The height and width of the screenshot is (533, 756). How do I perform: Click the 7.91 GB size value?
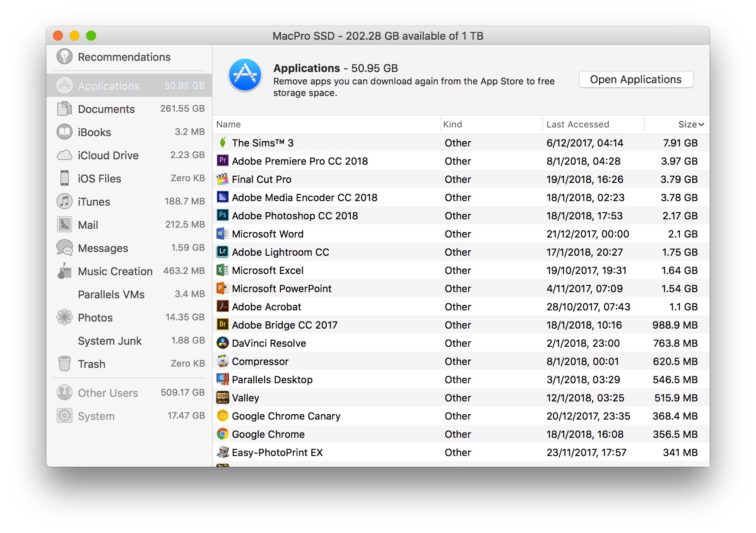pos(680,143)
